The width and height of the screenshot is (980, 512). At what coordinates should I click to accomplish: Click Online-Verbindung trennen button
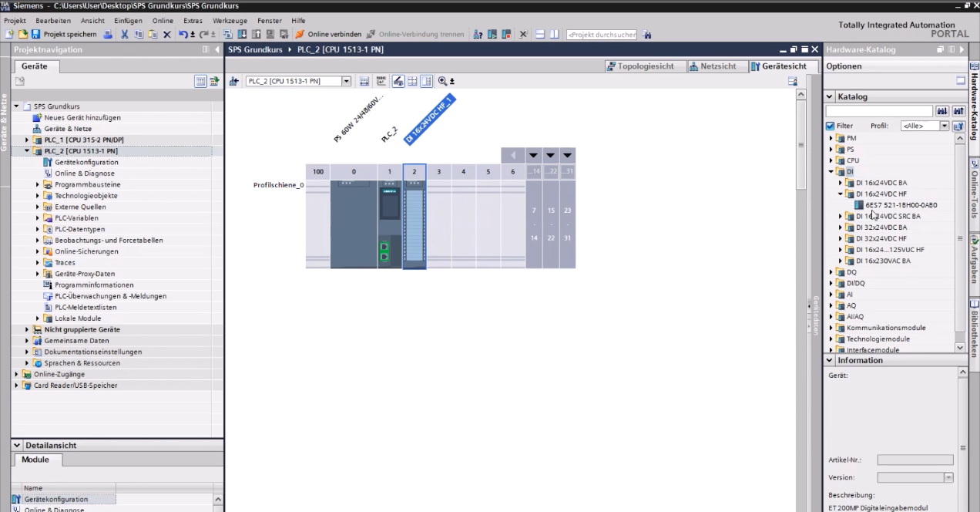pos(415,35)
